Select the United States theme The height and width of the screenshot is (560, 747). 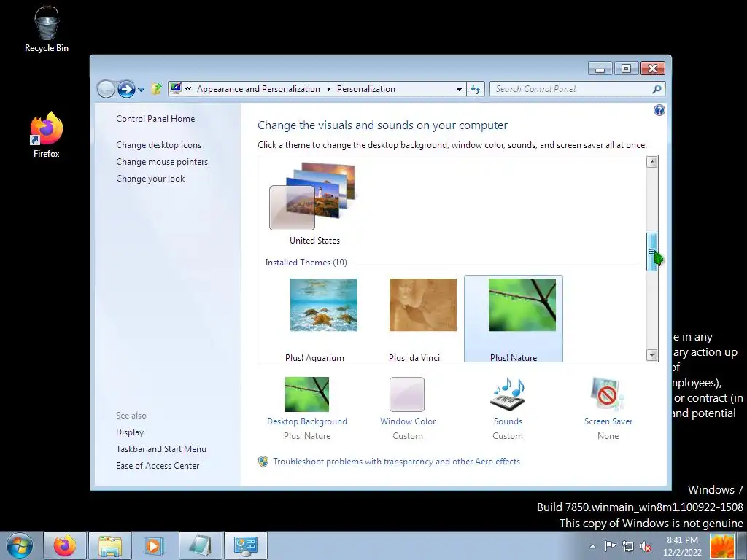pyautogui.click(x=314, y=204)
